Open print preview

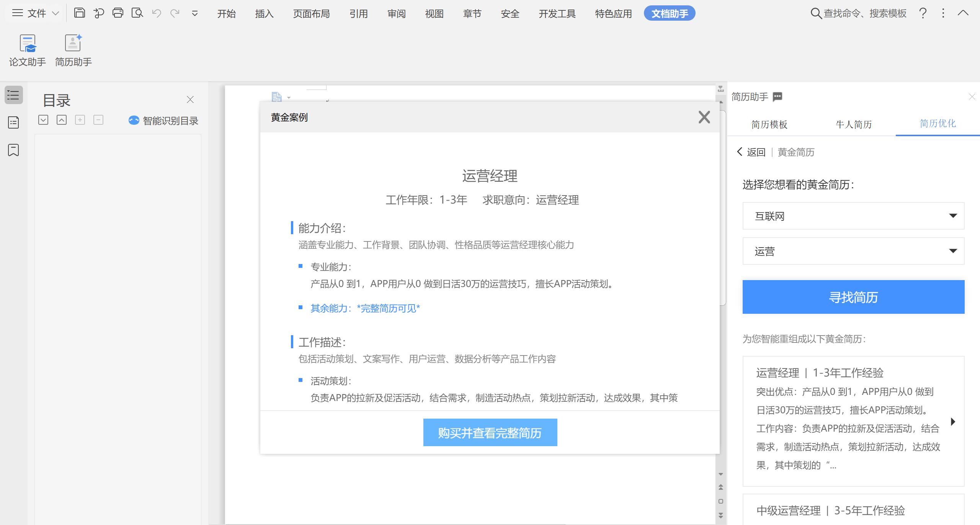[137, 13]
